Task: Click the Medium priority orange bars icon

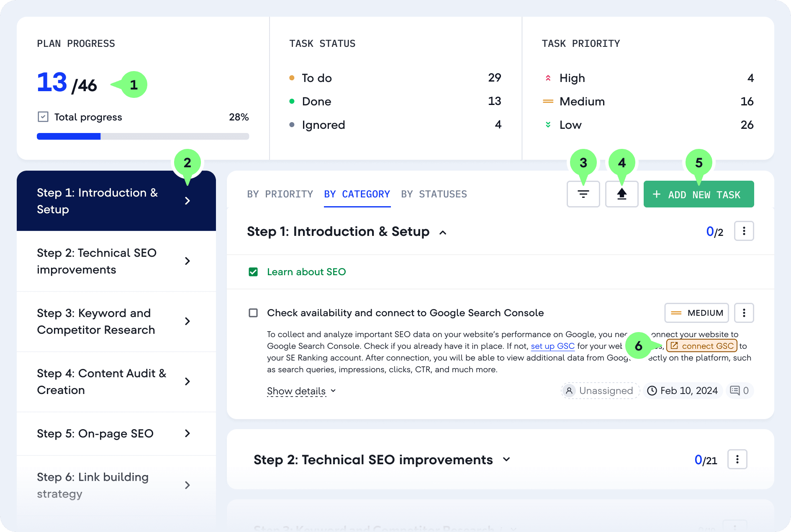Action: 548,101
